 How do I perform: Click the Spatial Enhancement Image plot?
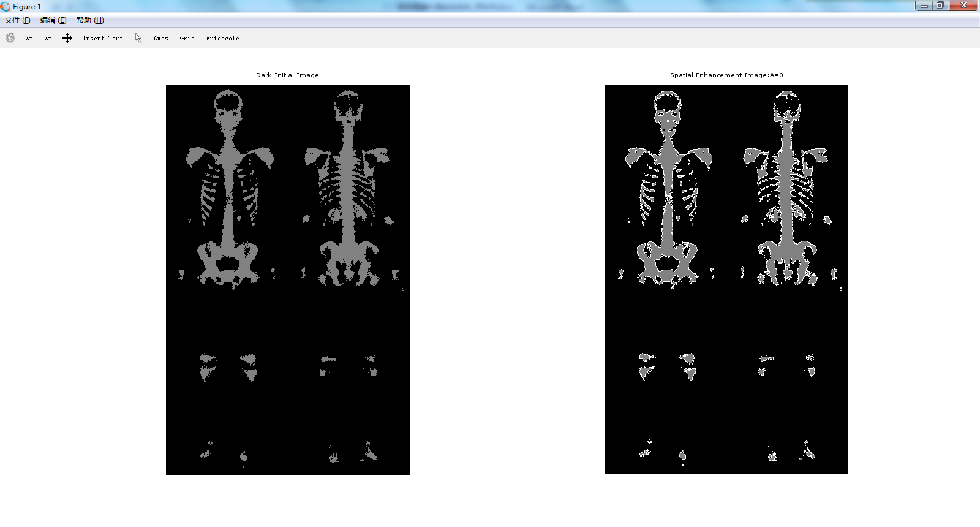(x=726, y=279)
